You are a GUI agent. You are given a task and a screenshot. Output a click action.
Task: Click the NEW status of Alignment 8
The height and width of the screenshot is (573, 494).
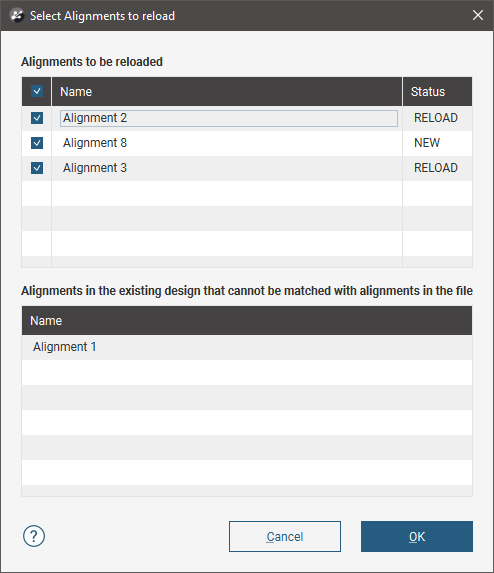coord(427,143)
